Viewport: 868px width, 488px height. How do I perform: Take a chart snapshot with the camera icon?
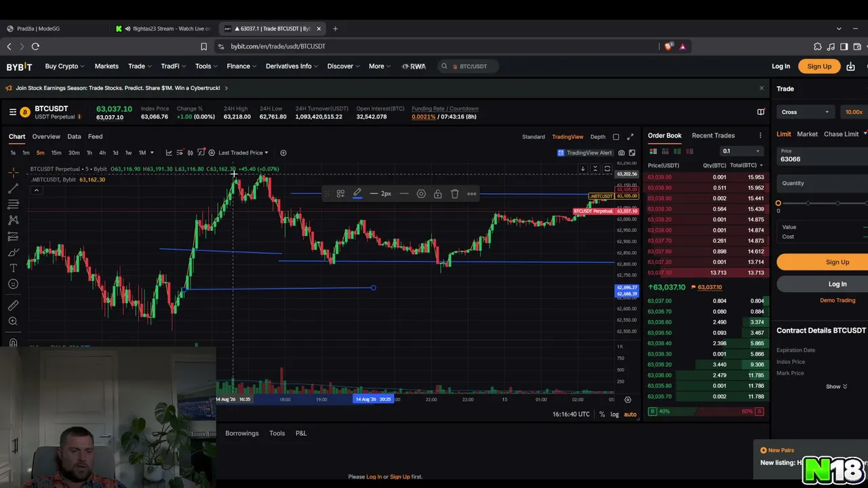coord(621,153)
